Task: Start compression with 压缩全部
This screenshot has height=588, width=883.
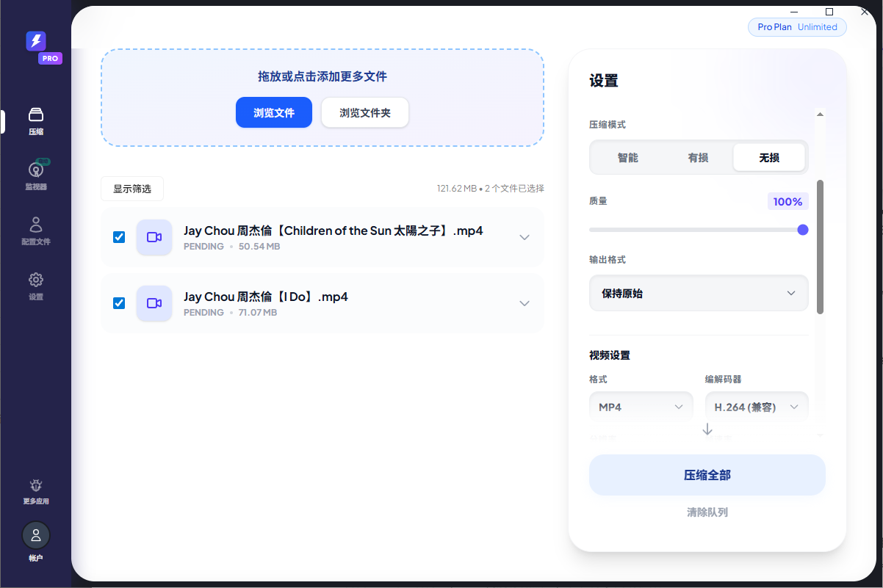Action: [x=707, y=475]
